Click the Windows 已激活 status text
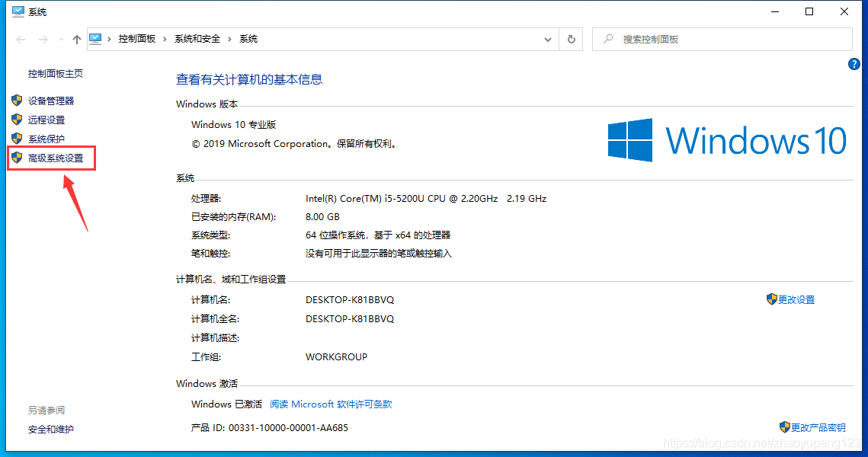Image resolution: width=868 pixels, height=457 pixels. pos(227,404)
